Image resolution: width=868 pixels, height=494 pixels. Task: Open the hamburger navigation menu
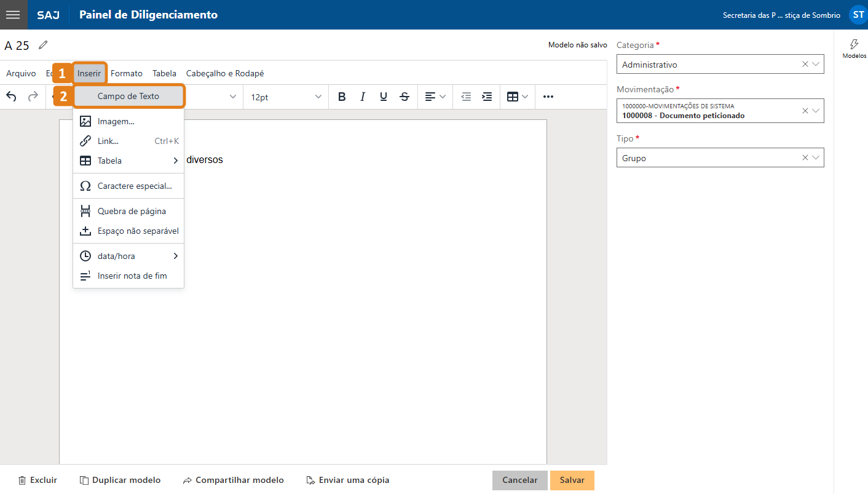click(x=13, y=14)
